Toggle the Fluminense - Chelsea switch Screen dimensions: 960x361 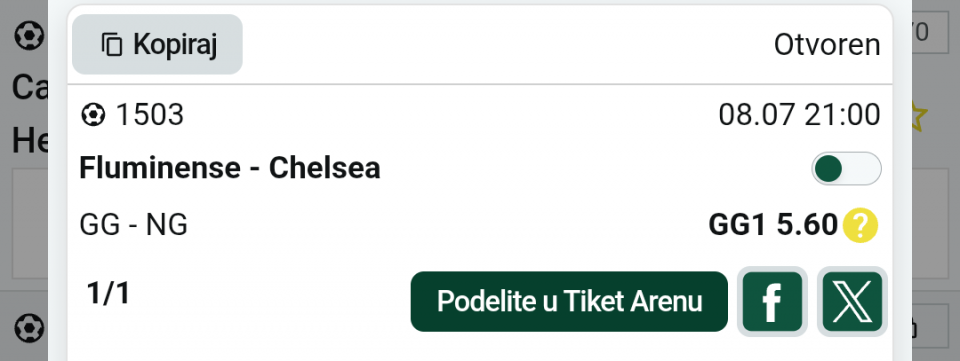click(846, 168)
